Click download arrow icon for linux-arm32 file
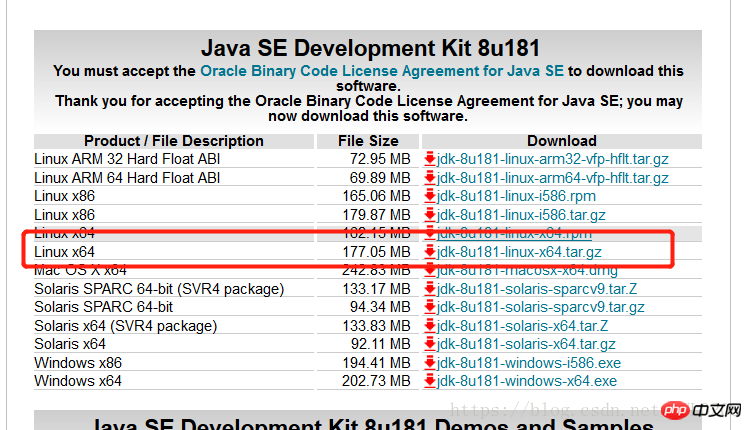 430,159
